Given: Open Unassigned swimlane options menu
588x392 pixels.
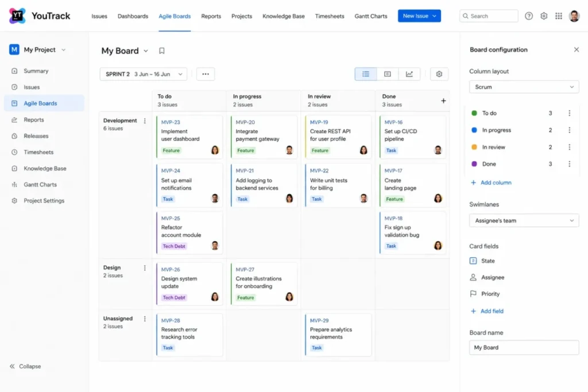Looking at the screenshot, I should click(x=145, y=319).
